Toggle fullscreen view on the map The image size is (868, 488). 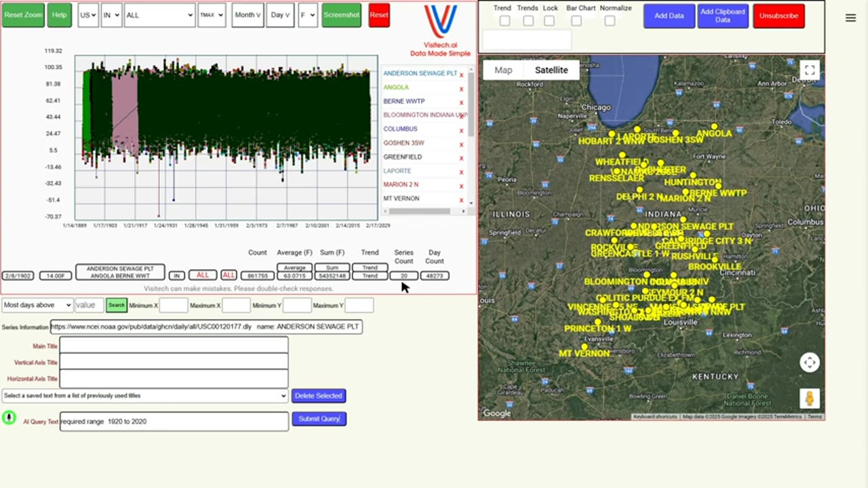point(809,70)
